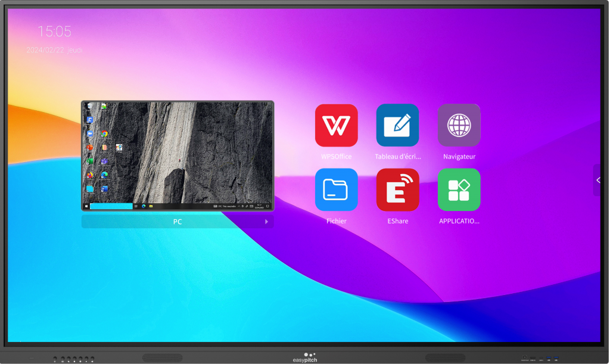The height and width of the screenshot is (364, 610).
Task: Open File Explorer from PC preview taskbar
Action: [151, 206]
